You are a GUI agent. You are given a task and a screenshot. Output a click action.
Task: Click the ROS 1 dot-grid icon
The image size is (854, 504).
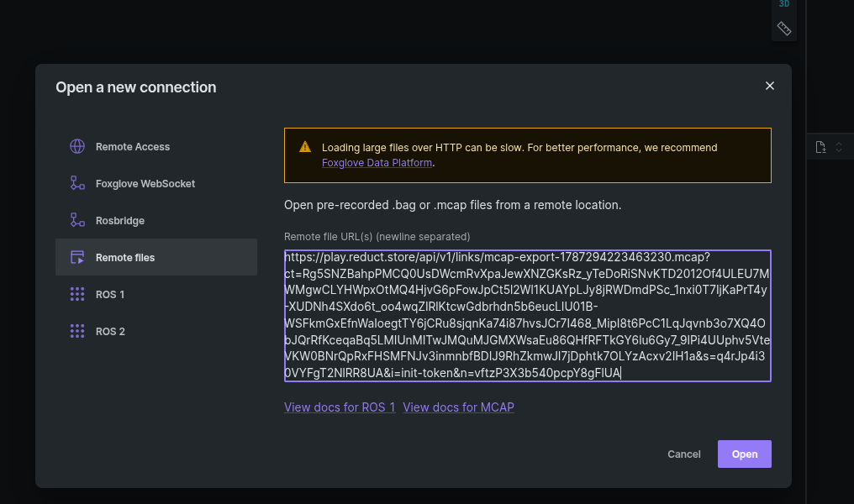click(77, 295)
